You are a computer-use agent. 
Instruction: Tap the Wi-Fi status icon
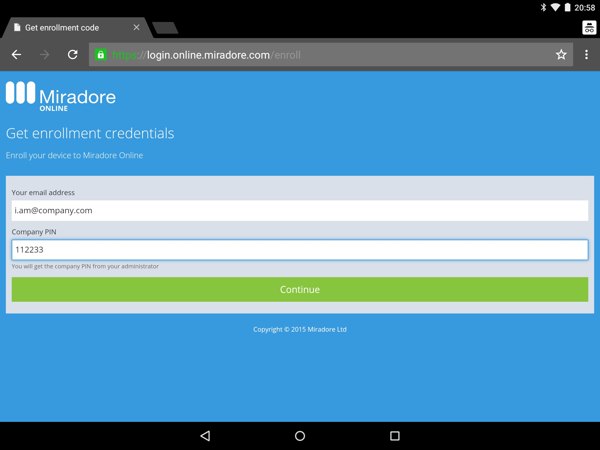tap(555, 7)
